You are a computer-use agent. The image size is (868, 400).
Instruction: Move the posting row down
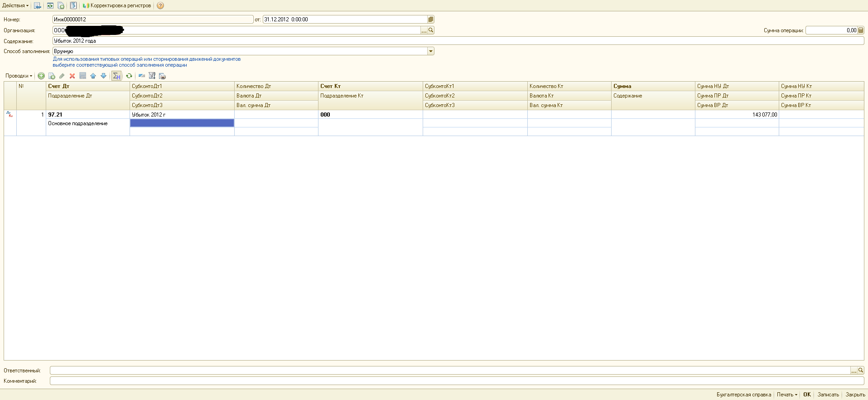click(x=104, y=76)
